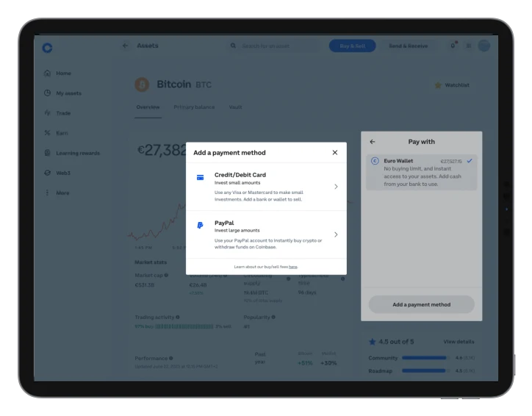
Task: Expand the PayPal option chevron
Action: [x=336, y=234]
